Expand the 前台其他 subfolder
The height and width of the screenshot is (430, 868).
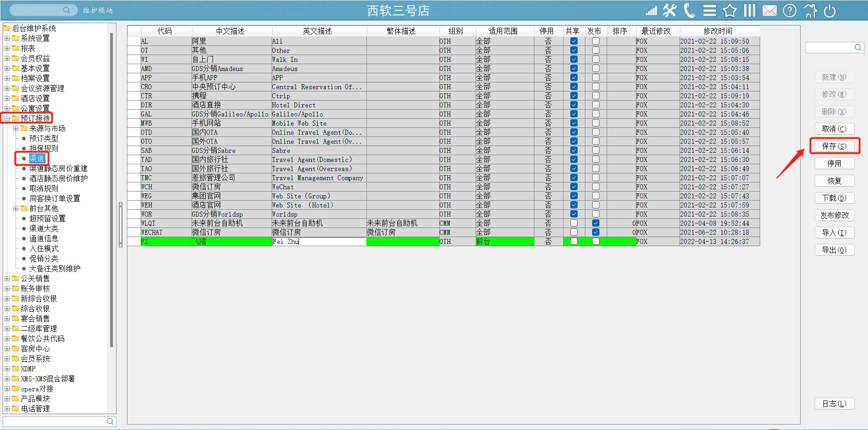(15, 208)
